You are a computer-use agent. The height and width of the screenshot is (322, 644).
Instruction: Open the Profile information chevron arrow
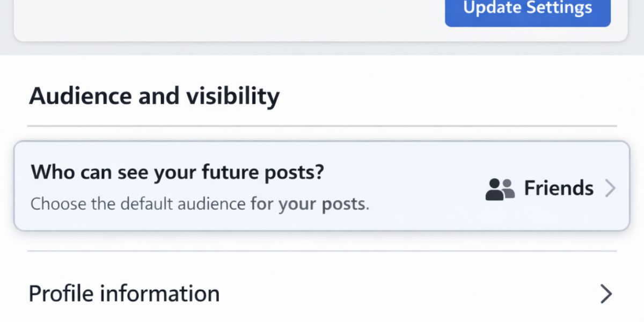coord(606,294)
